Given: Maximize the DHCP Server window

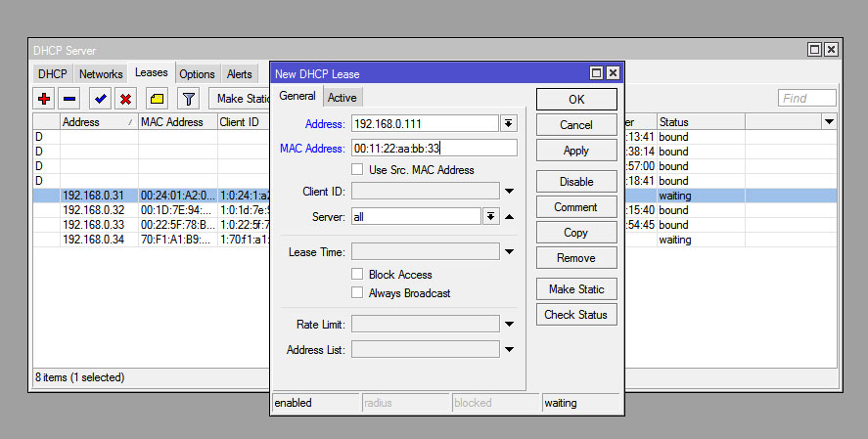Looking at the screenshot, I should [814, 49].
